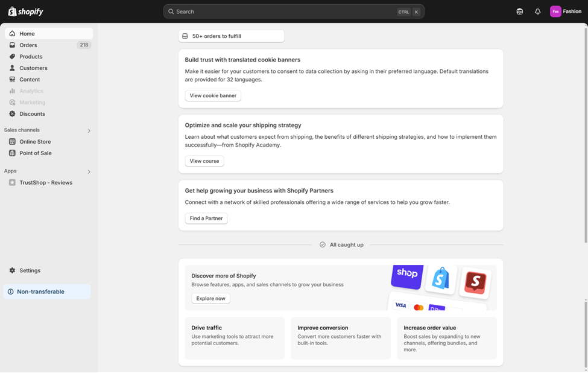Image resolution: width=588 pixels, height=373 pixels.
Task: Click the Analytics bar chart icon
Action: 13,91
